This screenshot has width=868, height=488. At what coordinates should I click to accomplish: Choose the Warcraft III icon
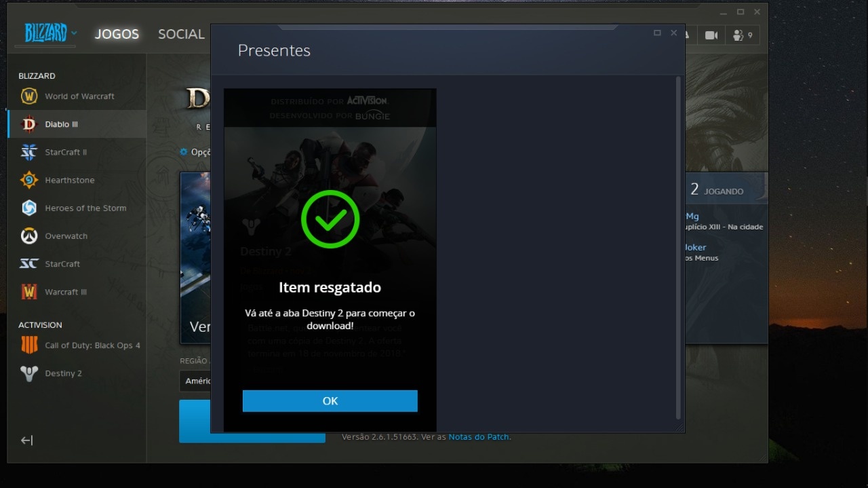pyautogui.click(x=29, y=292)
